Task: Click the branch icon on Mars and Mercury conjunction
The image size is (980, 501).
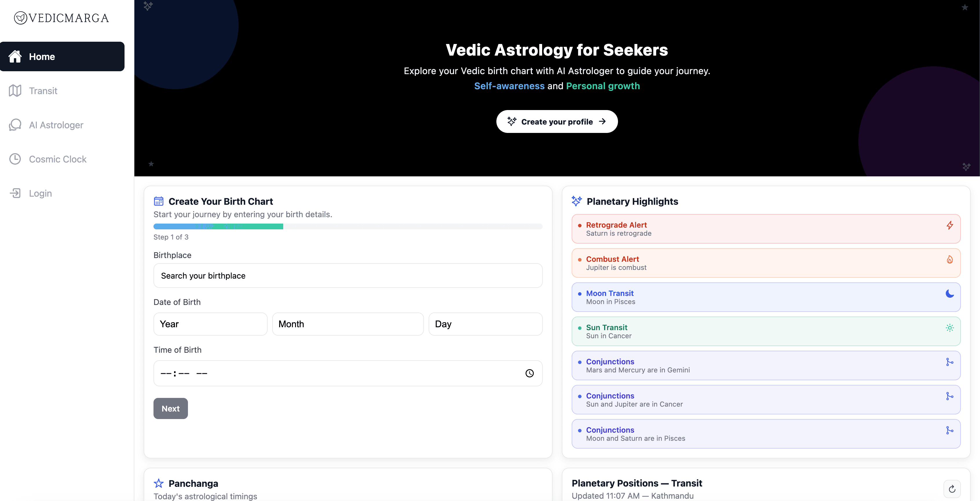Action: pos(950,362)
